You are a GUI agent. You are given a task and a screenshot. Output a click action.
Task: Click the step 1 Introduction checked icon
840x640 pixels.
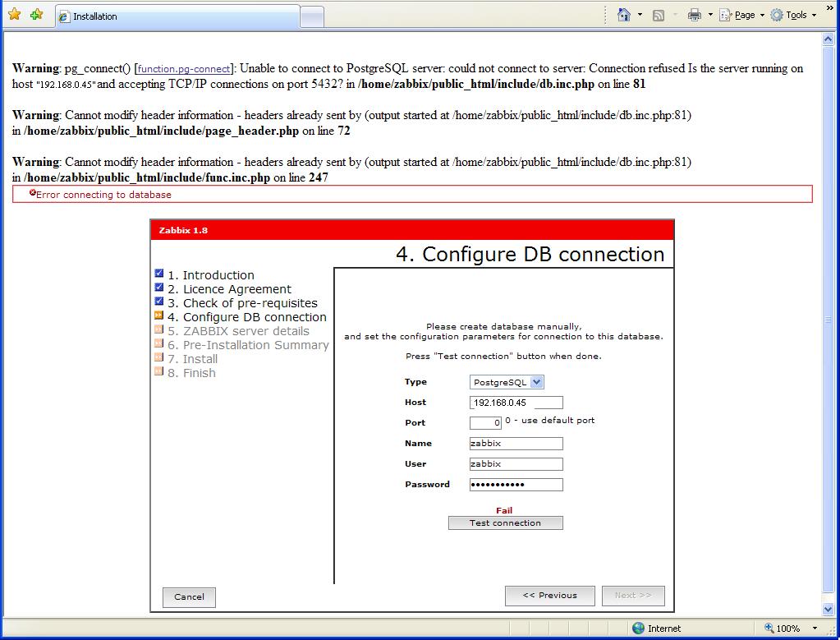click(159, 274)
